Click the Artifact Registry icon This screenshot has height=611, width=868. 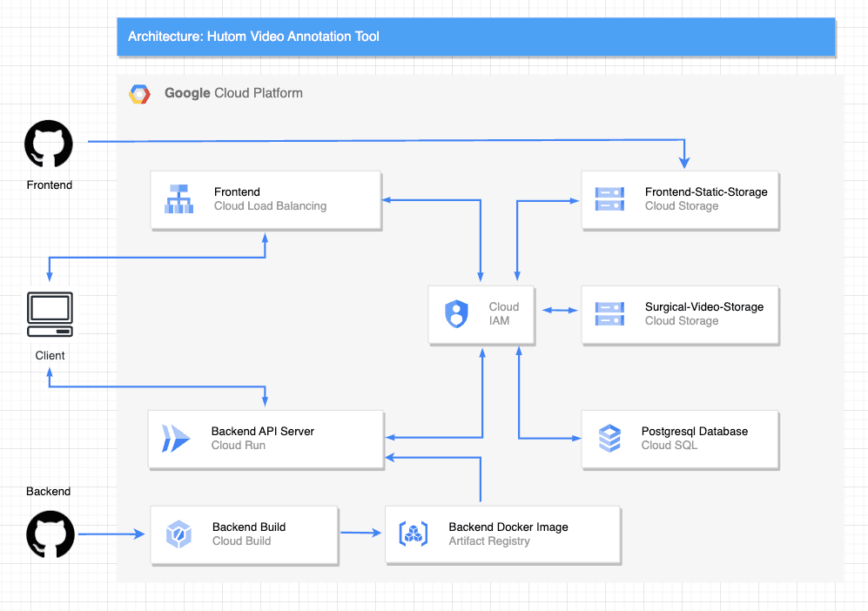(x=413, y=534)
